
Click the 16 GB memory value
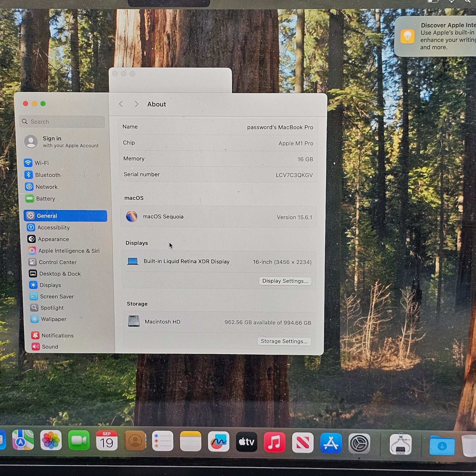pyautogui.click(x=305, y=159)
